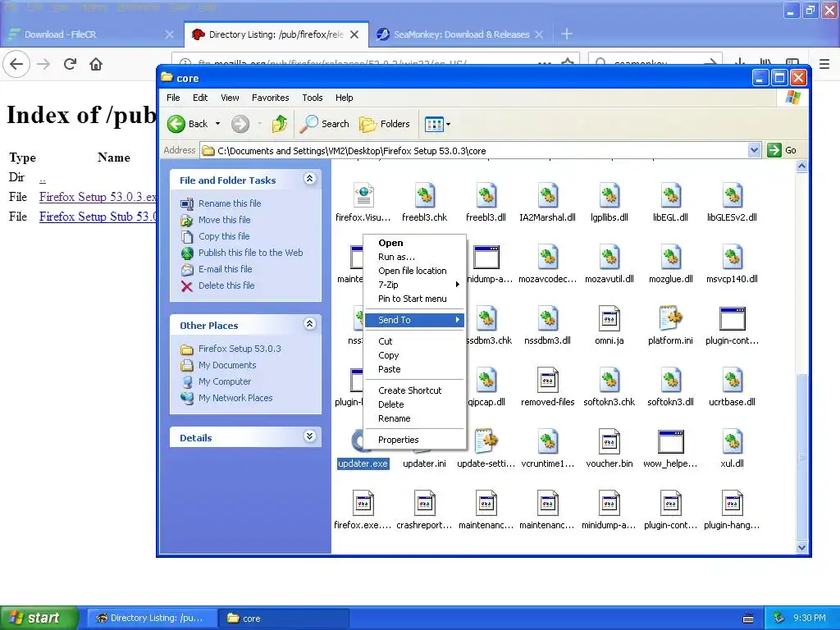Open the Back history dropdown arrow
The height and width of the screenshot is (630, 840).
click(217, 124)
